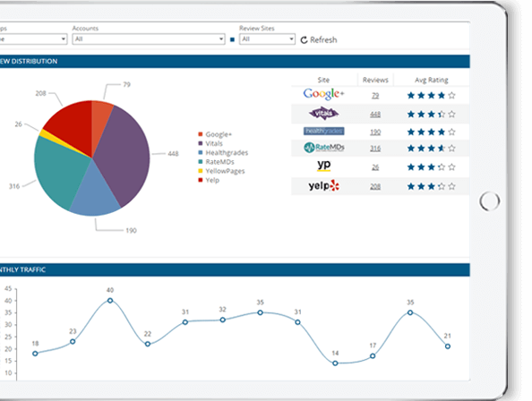Click the YellowPages star rating

click(x=431, y=167)
